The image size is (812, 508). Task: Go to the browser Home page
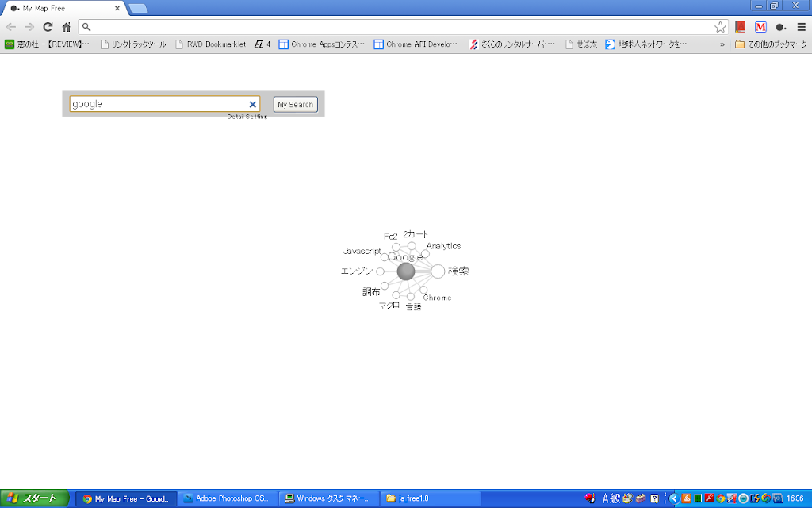pyautogui.click(x=67, y=27)
